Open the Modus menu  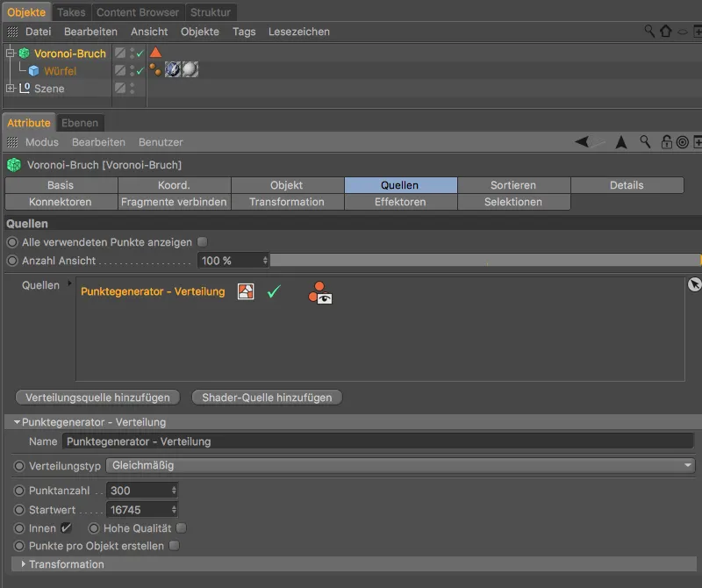(42, 142)
